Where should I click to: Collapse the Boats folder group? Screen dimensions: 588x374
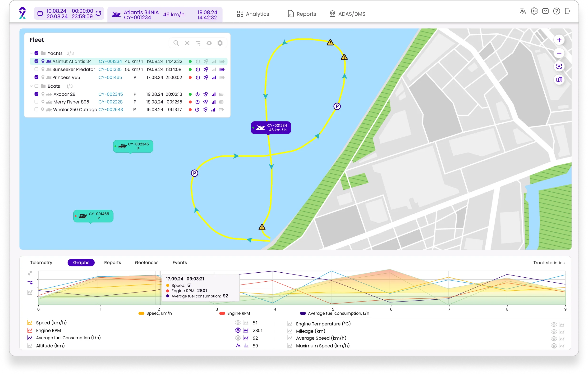point(31,86)
